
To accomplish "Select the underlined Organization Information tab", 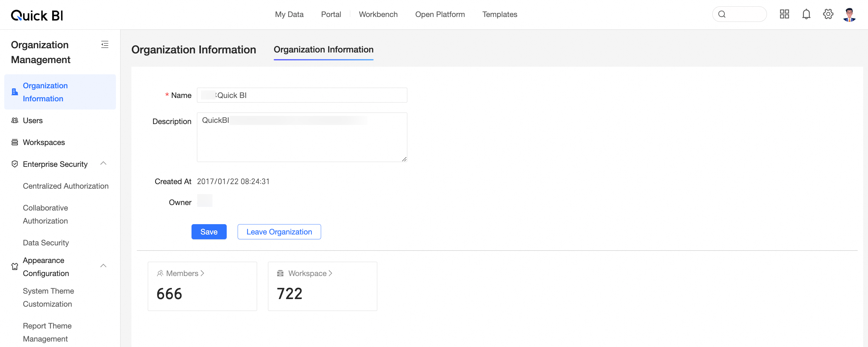I will tap(324, 49).
